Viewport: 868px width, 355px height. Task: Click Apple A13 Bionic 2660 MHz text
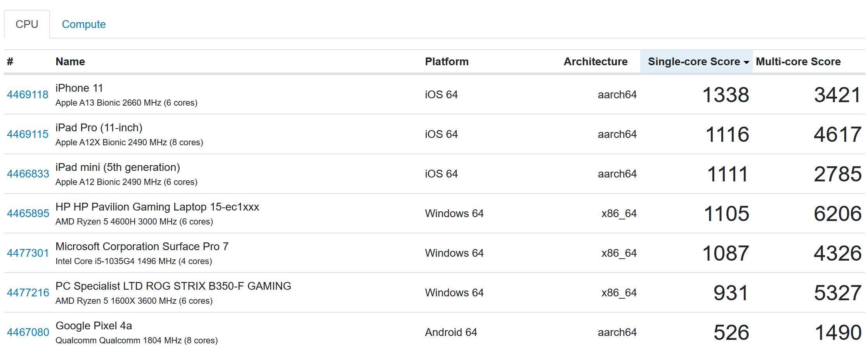tap(126, 103)
